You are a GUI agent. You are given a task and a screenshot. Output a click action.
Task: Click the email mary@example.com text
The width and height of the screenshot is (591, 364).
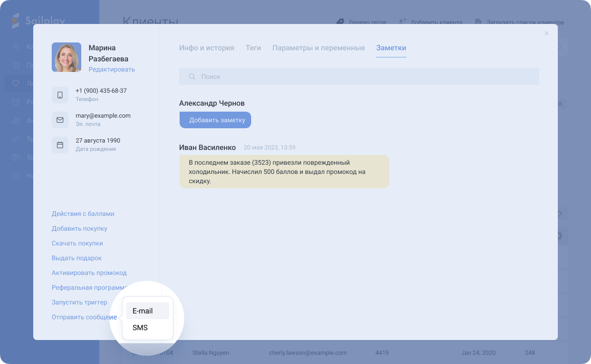click(x=103, y=116)
